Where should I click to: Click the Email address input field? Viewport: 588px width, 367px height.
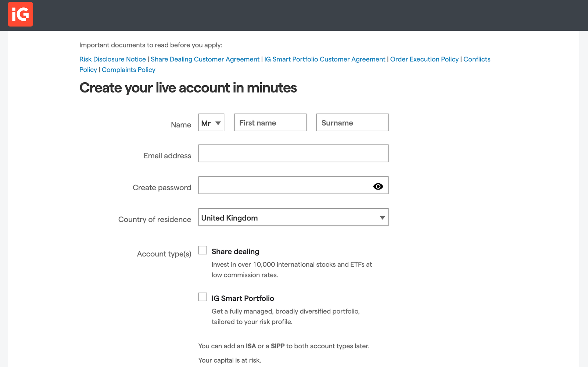pos(293,153)
